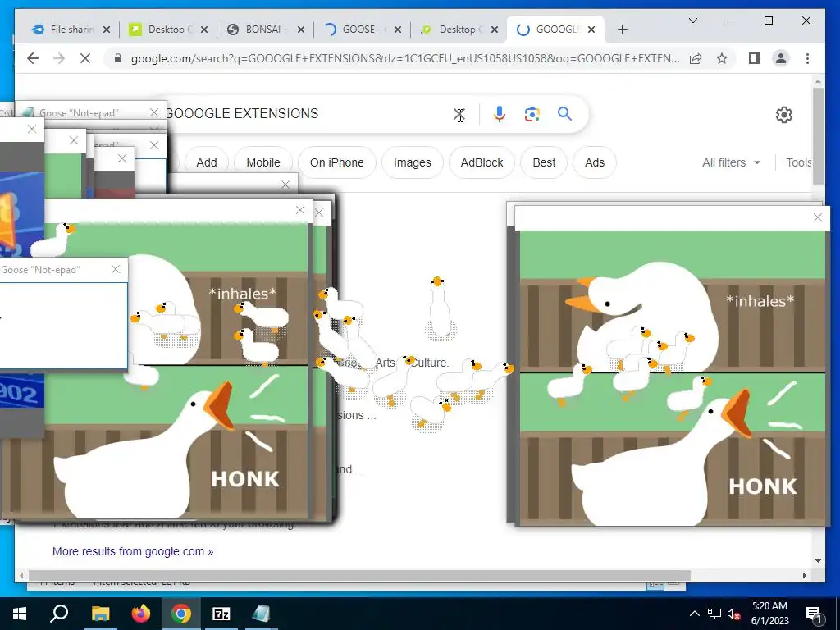Share this page via address bar icon
840x630 pixels.
click(696, 58)
